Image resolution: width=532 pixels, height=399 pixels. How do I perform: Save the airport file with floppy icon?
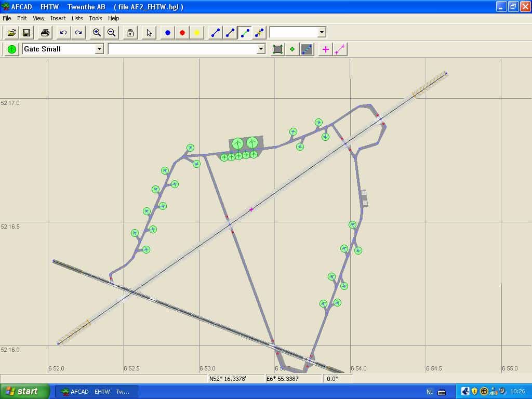point(26,33)
